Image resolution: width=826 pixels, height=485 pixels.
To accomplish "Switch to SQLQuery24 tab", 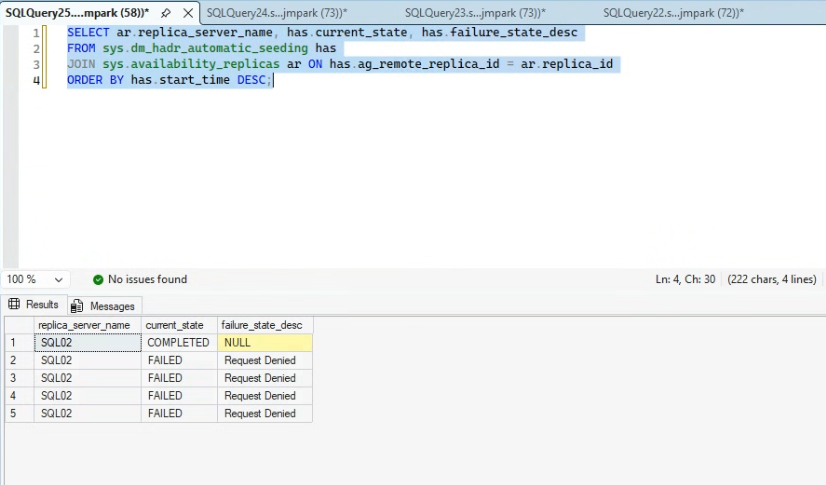I will point(277,13).
